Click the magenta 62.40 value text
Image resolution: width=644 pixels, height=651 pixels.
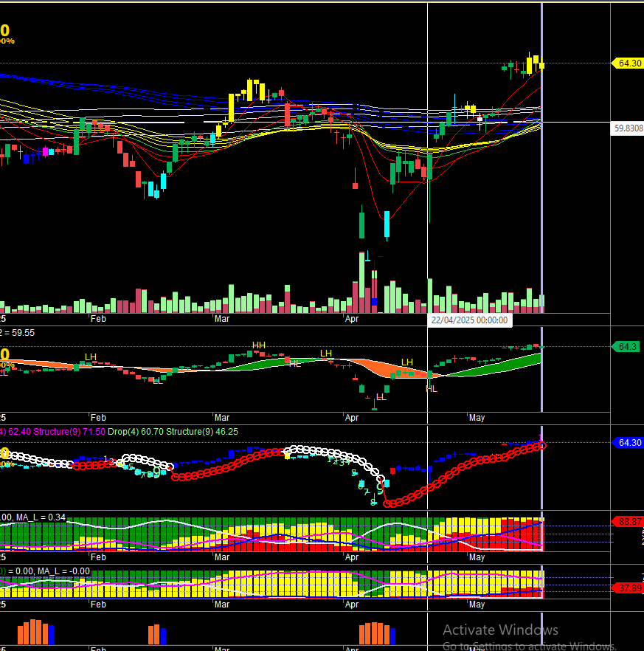click(x=19, y=432)
